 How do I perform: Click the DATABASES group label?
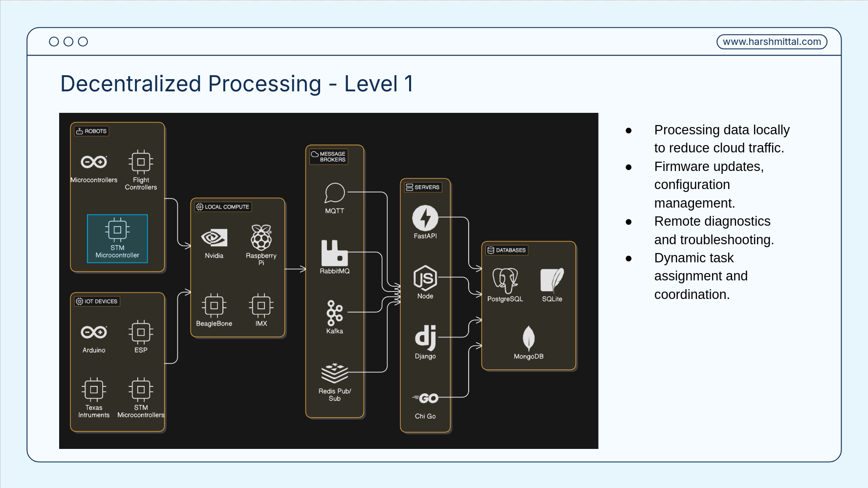507,250
